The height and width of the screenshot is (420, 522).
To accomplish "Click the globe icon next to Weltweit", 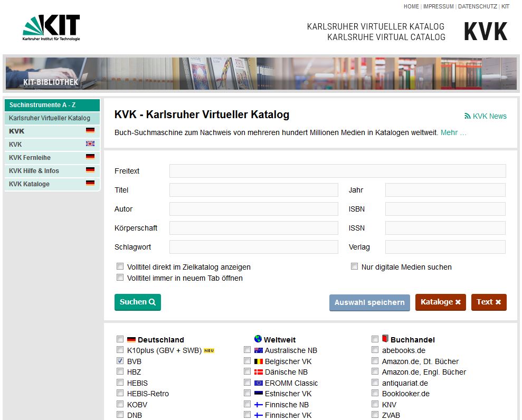I will 258,339.
